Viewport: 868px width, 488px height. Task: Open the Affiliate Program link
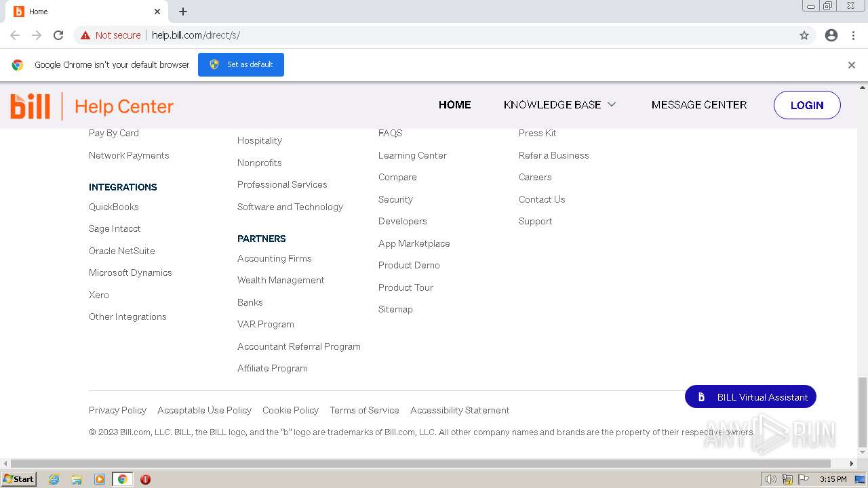click(273, 368)
